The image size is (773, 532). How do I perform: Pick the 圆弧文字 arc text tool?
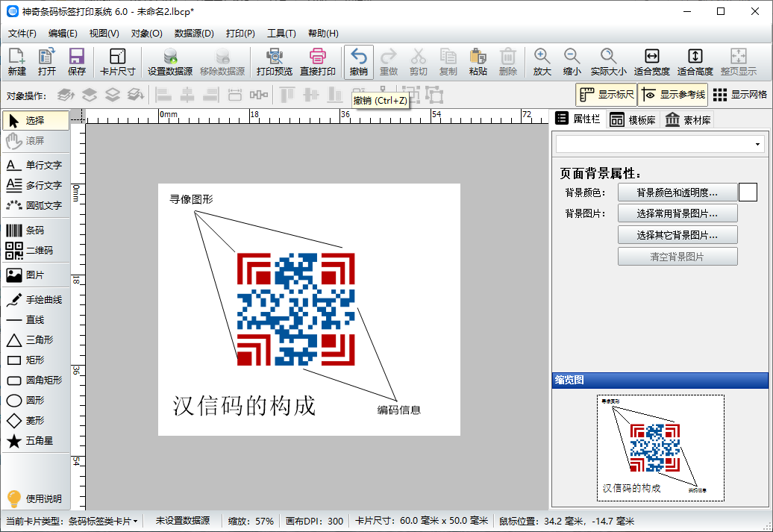(36, 206)
